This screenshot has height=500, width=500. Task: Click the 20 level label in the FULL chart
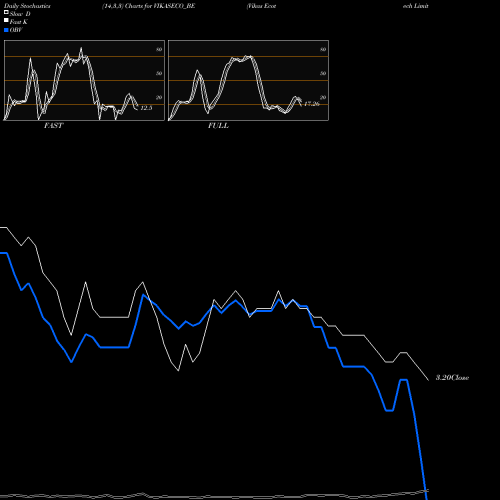[323, 97]
